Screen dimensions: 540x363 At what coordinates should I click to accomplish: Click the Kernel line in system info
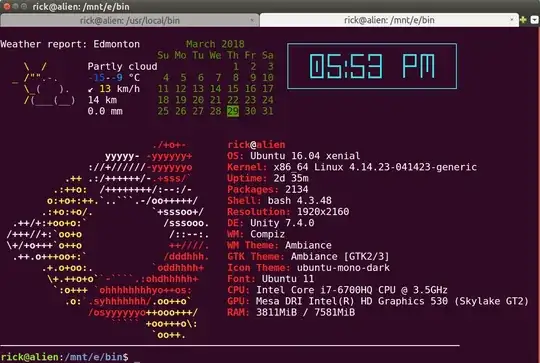(x=352, y=167)
